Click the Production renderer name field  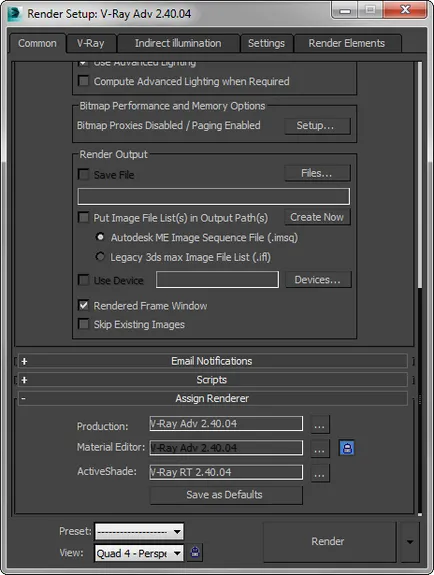pos(226,424)
